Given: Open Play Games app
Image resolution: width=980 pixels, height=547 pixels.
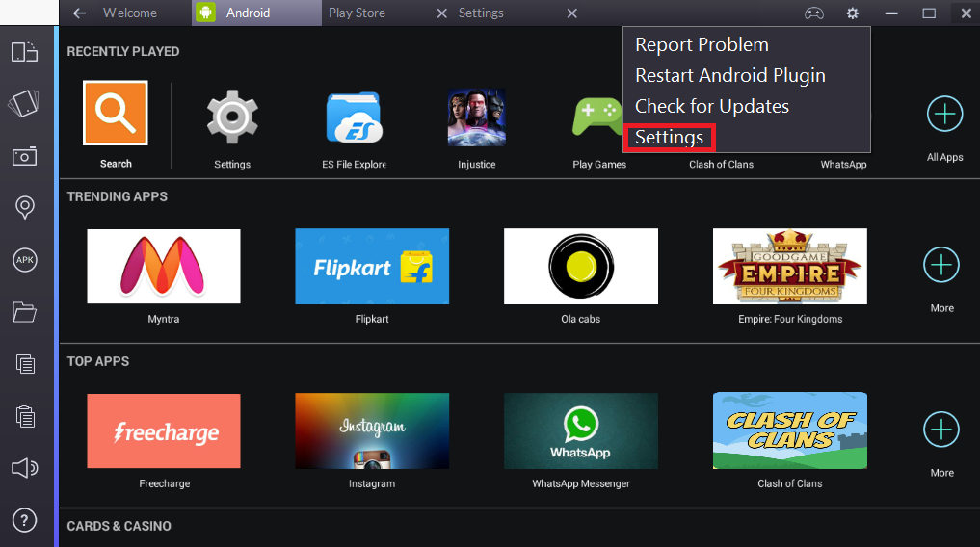Looking at the screenshot, I should [x=597, y=117].
